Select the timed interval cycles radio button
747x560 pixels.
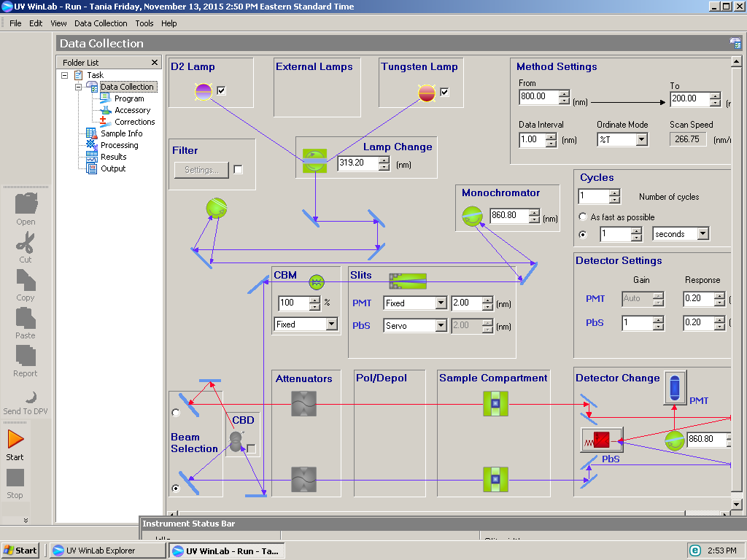coord(583,234)
